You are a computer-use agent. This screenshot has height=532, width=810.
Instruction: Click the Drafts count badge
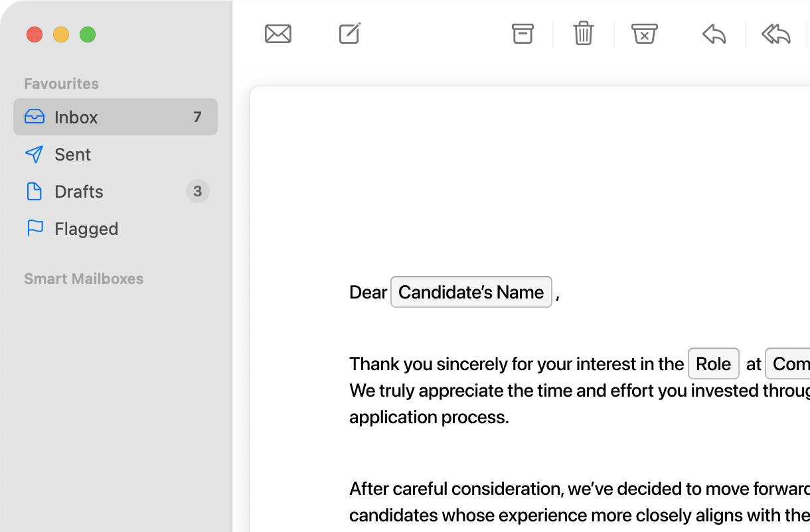point(197,191)
